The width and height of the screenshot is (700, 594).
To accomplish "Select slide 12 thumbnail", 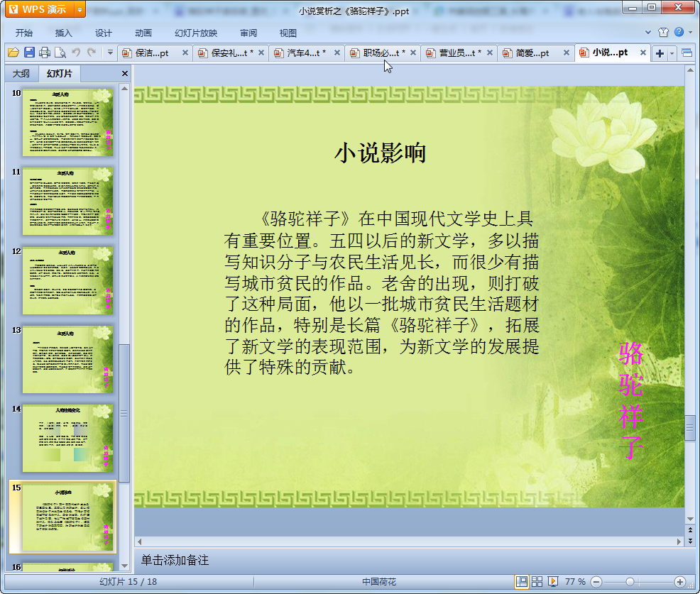I will (x=67, y=280).
